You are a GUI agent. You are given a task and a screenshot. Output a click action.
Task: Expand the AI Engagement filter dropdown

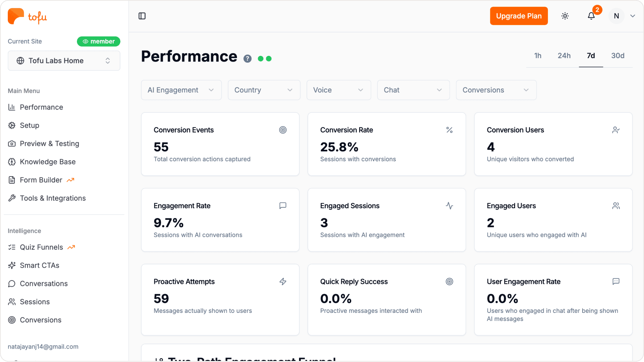coord(181,90)
